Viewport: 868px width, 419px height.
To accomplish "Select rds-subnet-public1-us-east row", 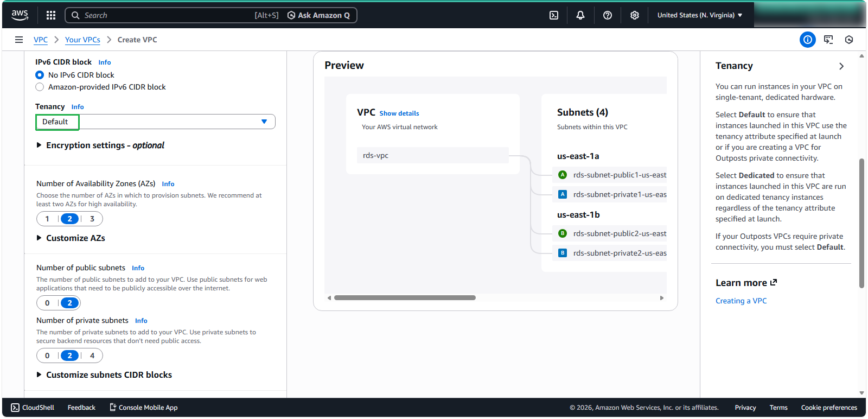I will 610,175.
